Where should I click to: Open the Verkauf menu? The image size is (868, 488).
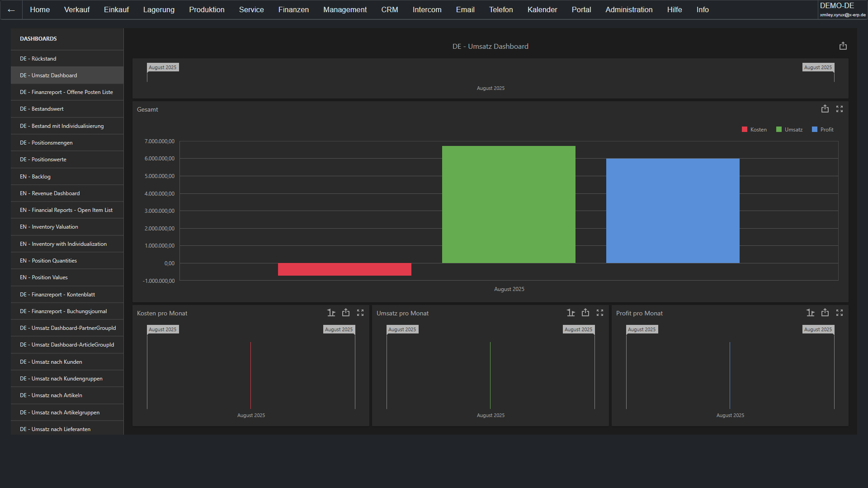(x=77, y=10)
